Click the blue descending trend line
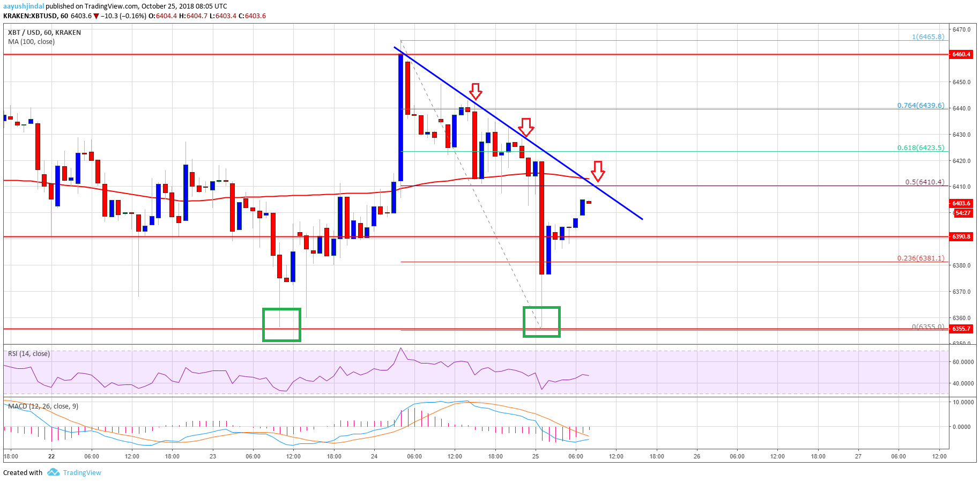The height and width of the screenshot is (482, 980). (518, 133)
